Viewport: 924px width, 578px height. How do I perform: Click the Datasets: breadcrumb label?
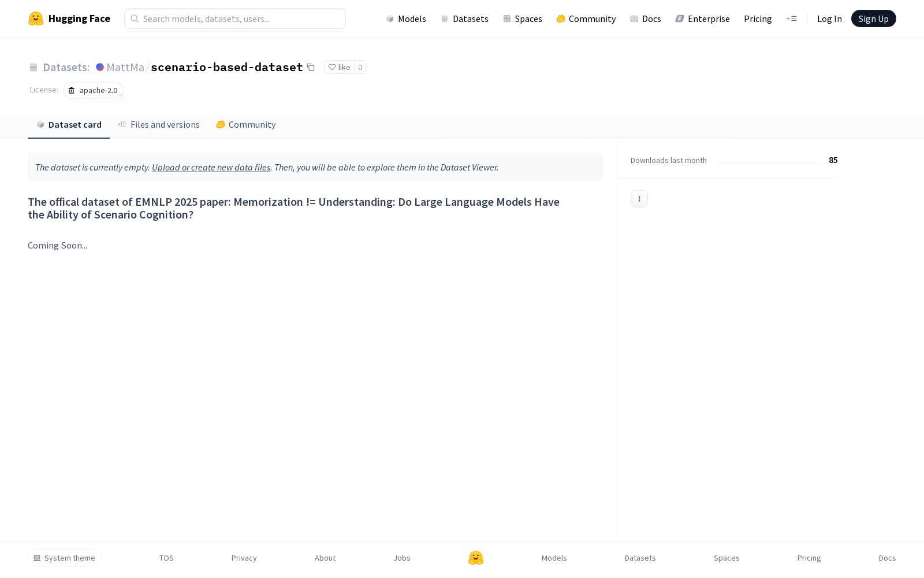pos(66,67)
